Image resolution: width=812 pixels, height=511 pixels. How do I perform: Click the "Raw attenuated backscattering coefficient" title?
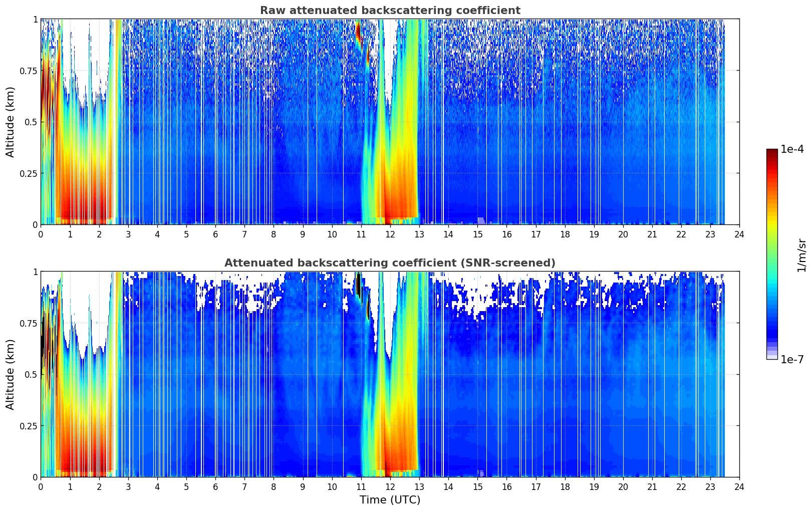click(x=390, y=11)
